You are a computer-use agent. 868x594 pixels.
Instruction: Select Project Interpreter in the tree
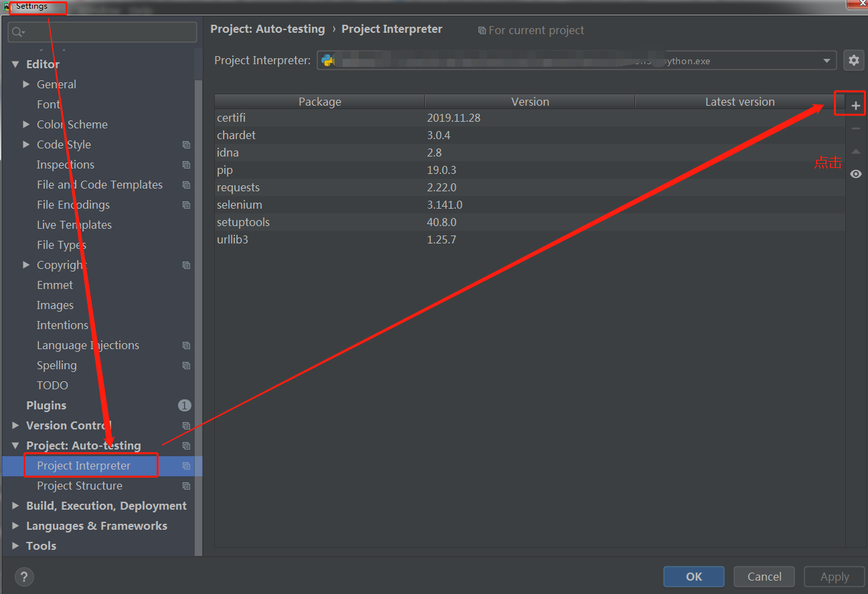point(84,466)
